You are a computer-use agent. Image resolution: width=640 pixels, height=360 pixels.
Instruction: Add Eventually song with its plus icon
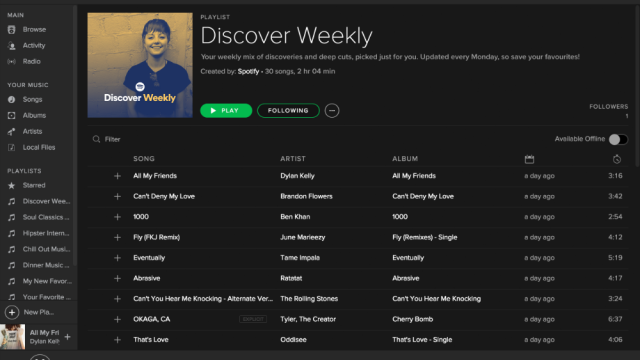click(117, 258)
